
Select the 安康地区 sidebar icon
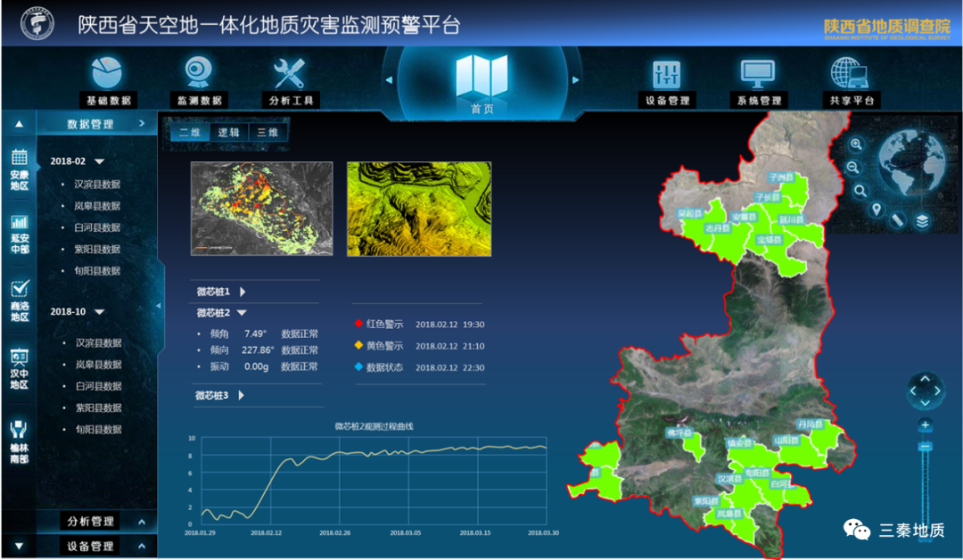[x=20, y=169]
